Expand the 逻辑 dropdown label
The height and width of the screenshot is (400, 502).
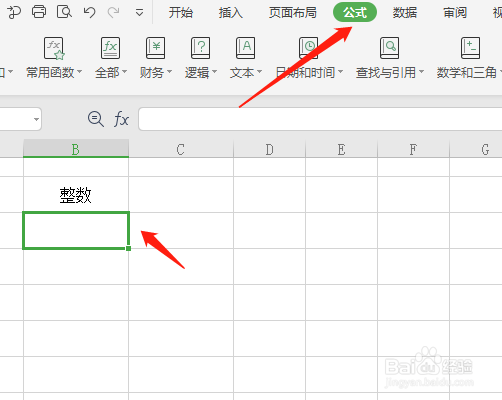(x=201, y=72)
